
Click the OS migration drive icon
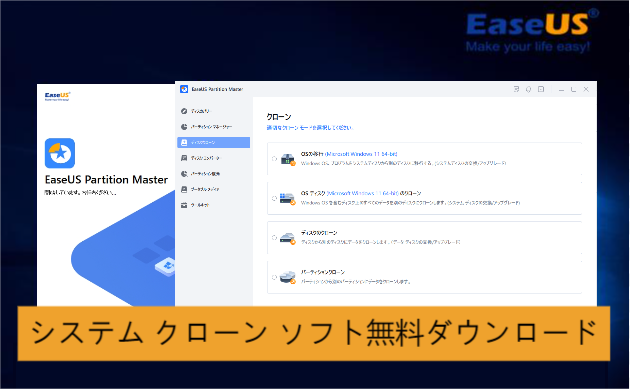[x=288, y=159]
